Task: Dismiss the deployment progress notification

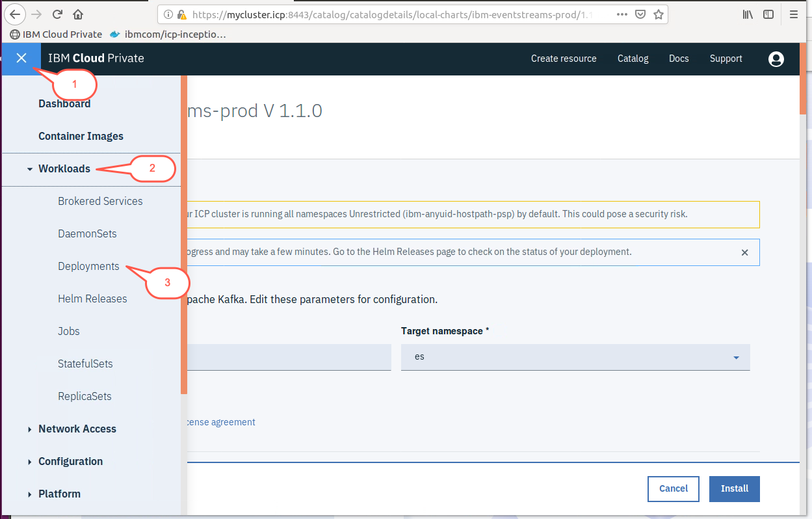Action: point(745,252)
